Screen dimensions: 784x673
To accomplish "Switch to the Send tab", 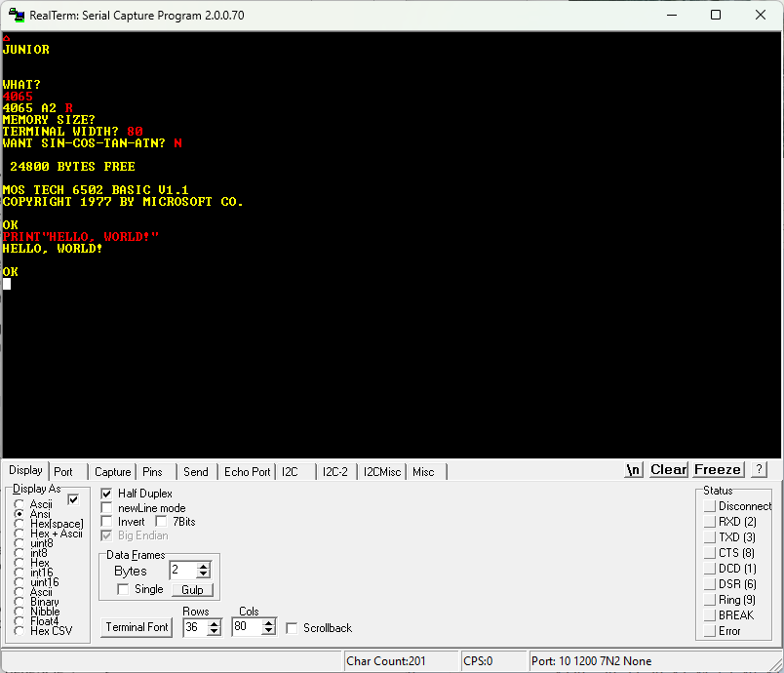I will 195,471.
